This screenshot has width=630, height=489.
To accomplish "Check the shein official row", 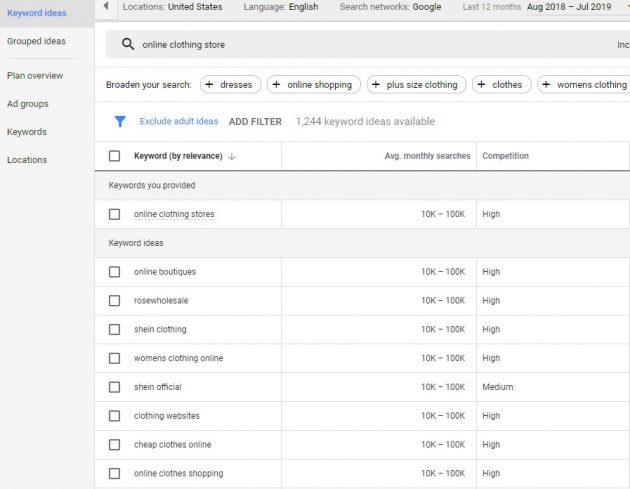I will coord(115,387).
